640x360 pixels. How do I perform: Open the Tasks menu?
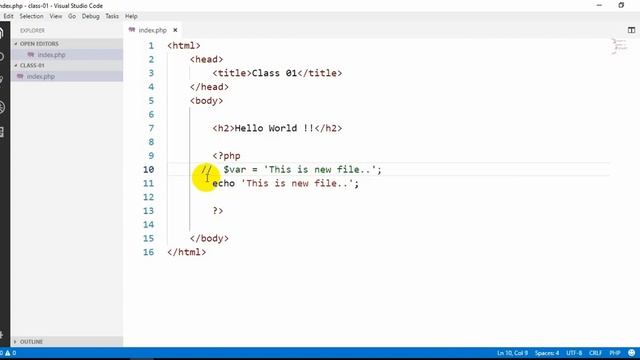pyautogui.click(x=112, y=16)
